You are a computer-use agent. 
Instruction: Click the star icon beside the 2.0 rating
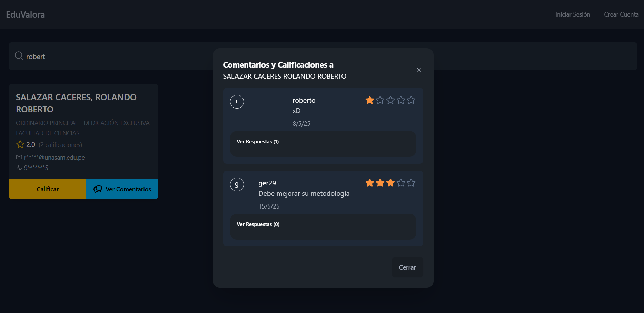pyautogui.click(x=20, y=144)
